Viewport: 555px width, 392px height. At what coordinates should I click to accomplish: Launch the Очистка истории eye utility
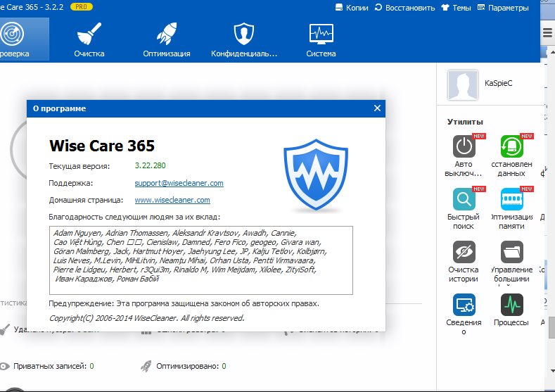click(464, 253)
